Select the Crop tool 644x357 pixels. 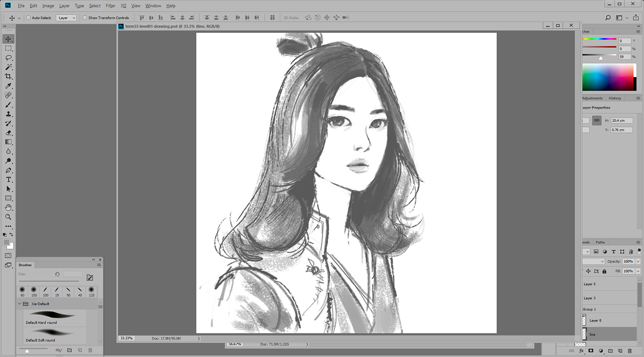(x=8, y=77)
